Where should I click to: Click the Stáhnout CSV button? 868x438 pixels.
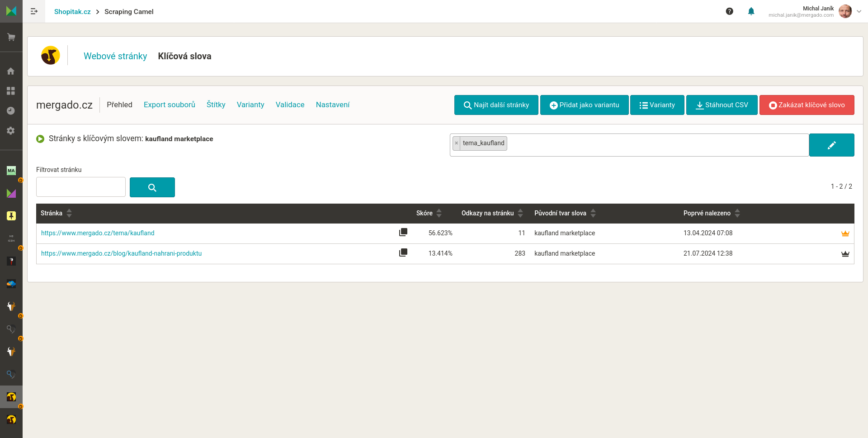coord(722,105)
